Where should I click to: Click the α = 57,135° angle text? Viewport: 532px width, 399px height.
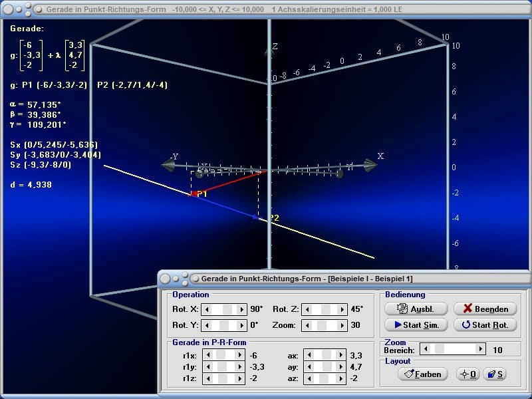(36, 104)
